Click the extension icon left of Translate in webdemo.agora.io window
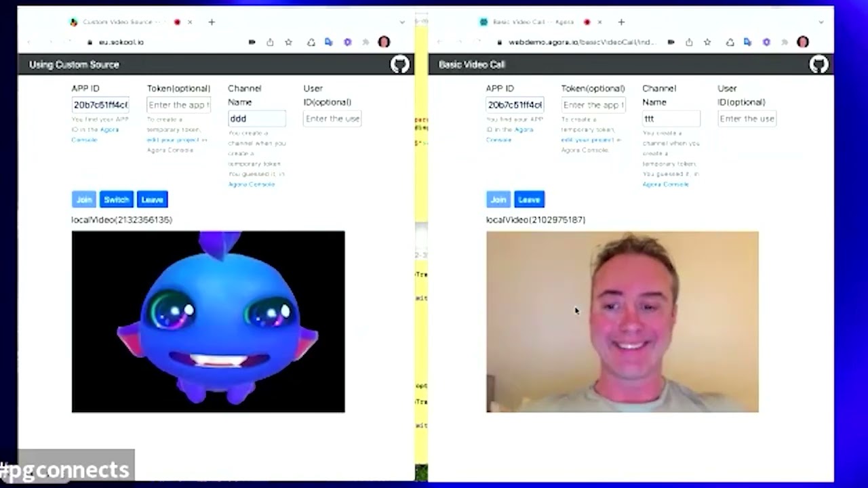This screenshot has height=488, width=868. pyautogui.click(x=730, y=42)
